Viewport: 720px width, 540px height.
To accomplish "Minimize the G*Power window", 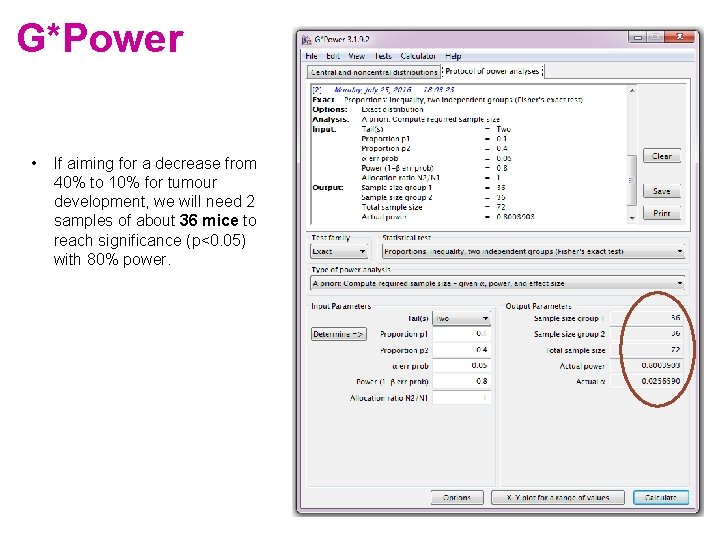I will pos(638,38).
